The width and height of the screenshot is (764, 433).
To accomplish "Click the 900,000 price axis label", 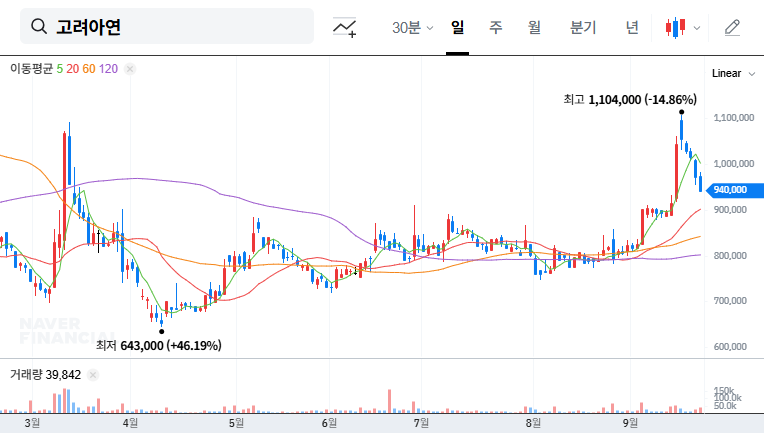I will [x=730, y=209].
